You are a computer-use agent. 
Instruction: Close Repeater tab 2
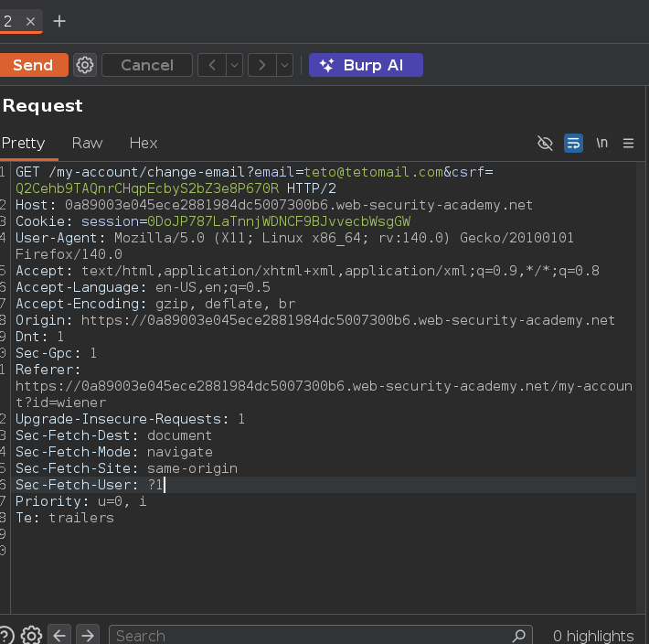[31, 21]
